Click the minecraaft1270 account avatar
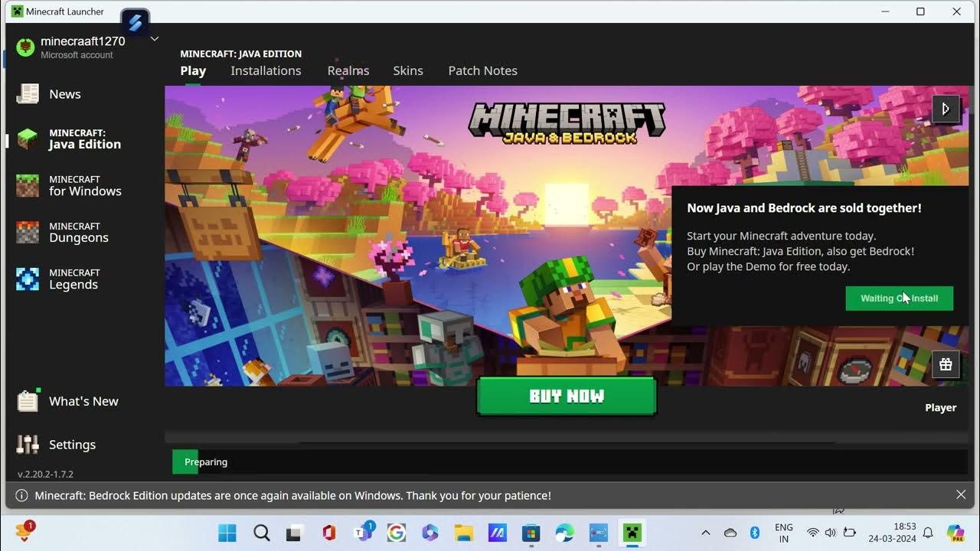The width and height of the screenshot is (980, 551). (x=25, y=47)
